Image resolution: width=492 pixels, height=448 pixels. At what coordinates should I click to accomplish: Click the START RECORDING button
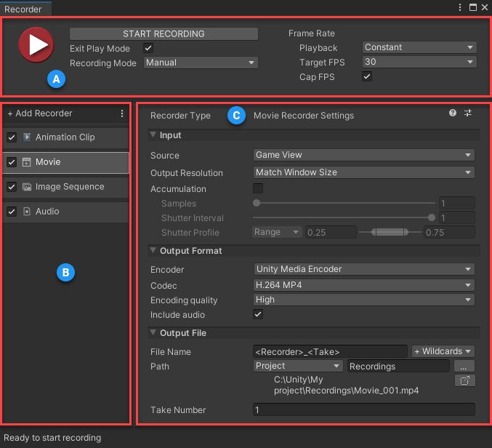164,33
